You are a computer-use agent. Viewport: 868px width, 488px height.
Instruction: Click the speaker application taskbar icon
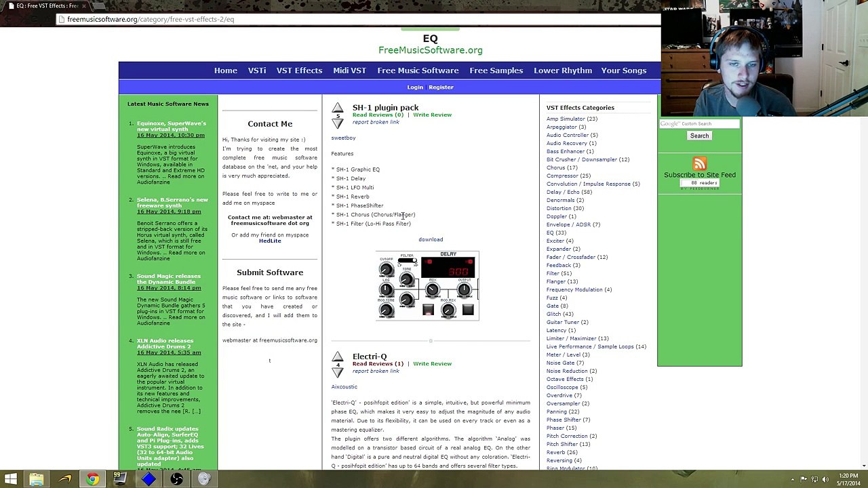(x=204, y=480)
